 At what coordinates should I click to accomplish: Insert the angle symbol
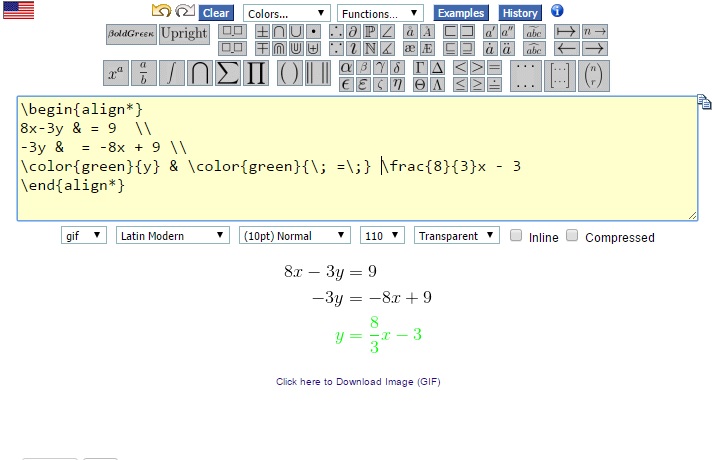(387, 32)
